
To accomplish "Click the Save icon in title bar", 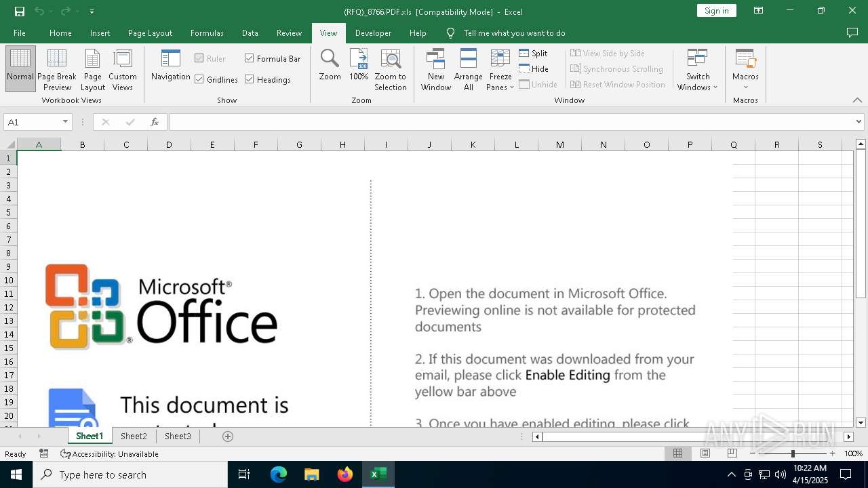I will click(x=19, y=11).
